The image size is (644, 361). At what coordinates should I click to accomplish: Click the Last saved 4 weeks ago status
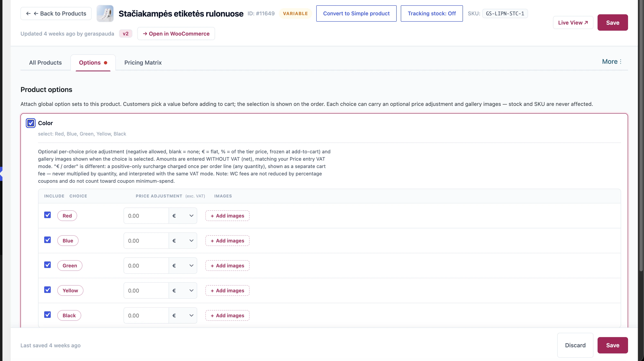point(51,345)
